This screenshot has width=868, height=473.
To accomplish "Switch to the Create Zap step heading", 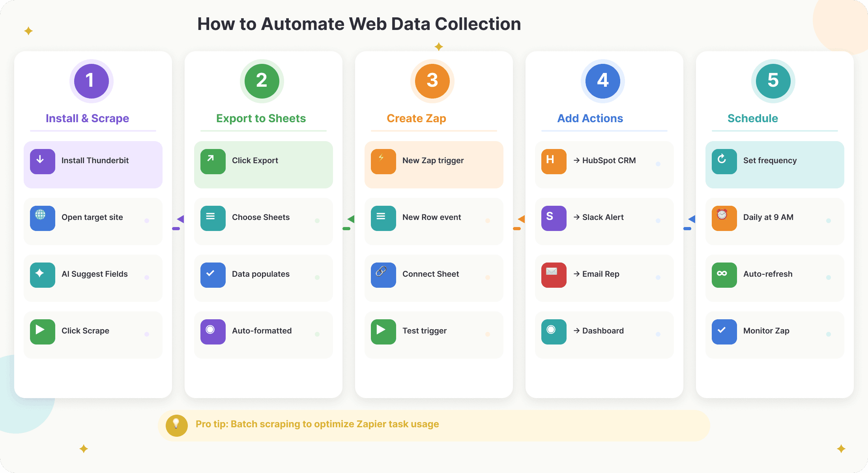I will click(x=416, y=118).
